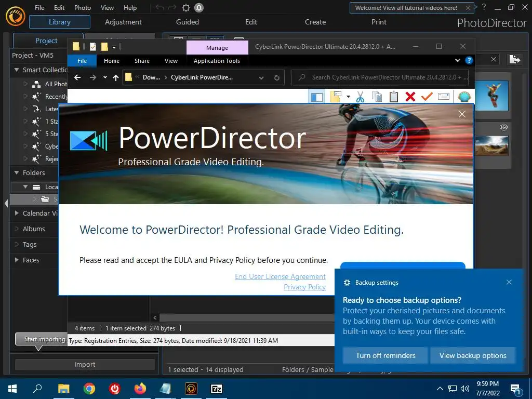Image resolution: width=532 pixels, height=399 pixels.
Task: Dismiss the Backup settings notification
Action: point(509,282)
